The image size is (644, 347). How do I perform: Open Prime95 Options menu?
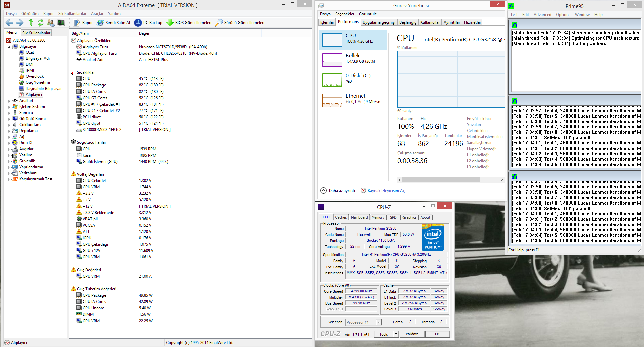[563, 15]
